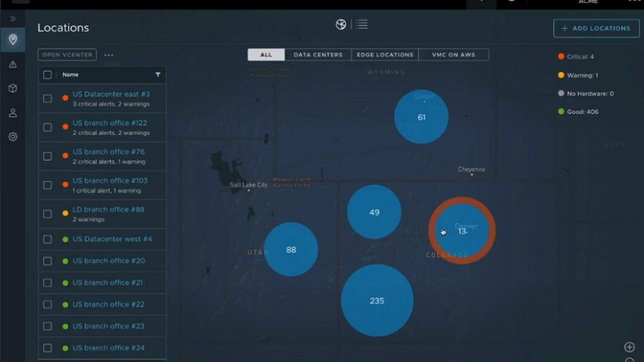Click the critical Denver cluster showing 13

pos(462,230)
